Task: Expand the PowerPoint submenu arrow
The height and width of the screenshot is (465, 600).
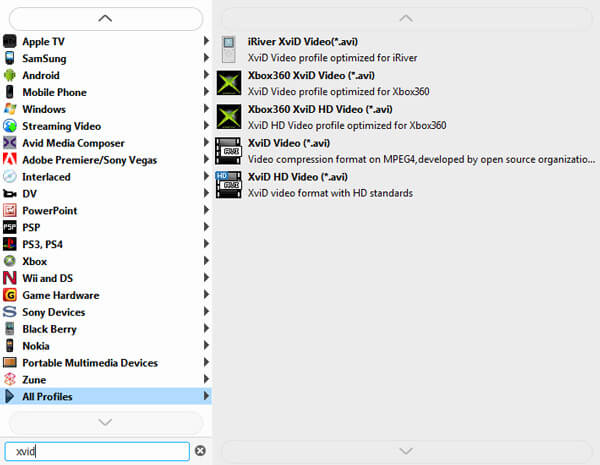Action: pyautogui.click(x=206, y=210)
